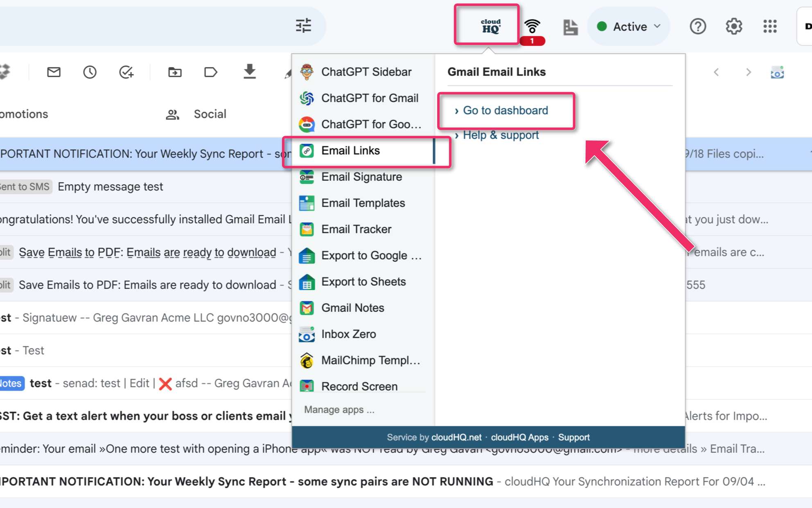Go to the newer page arrow
The width and height of the screenshot is (812, 508).
click(716, 73)
